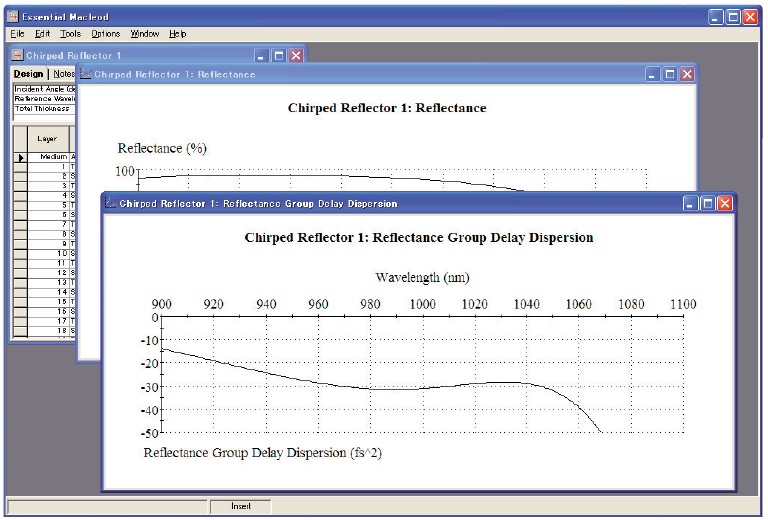Open the Window menu

[145, 34]
